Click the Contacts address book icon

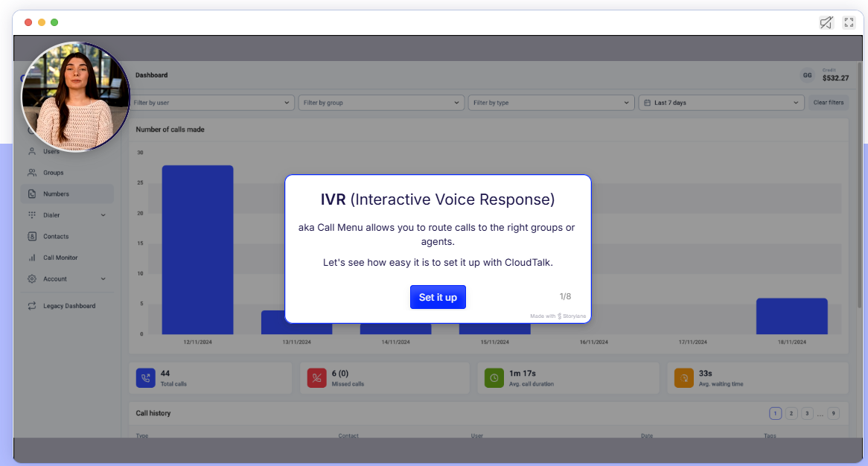[x=32, y=236]
